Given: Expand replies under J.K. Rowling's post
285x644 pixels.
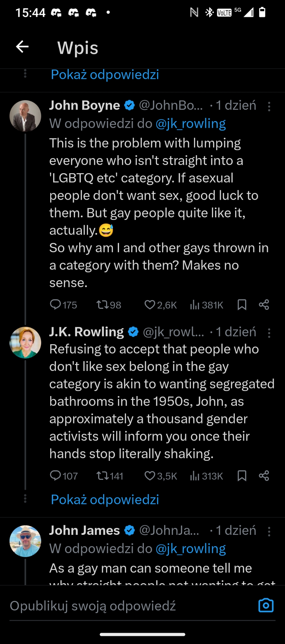Looking at the screenshot, I should coord(105,500).
